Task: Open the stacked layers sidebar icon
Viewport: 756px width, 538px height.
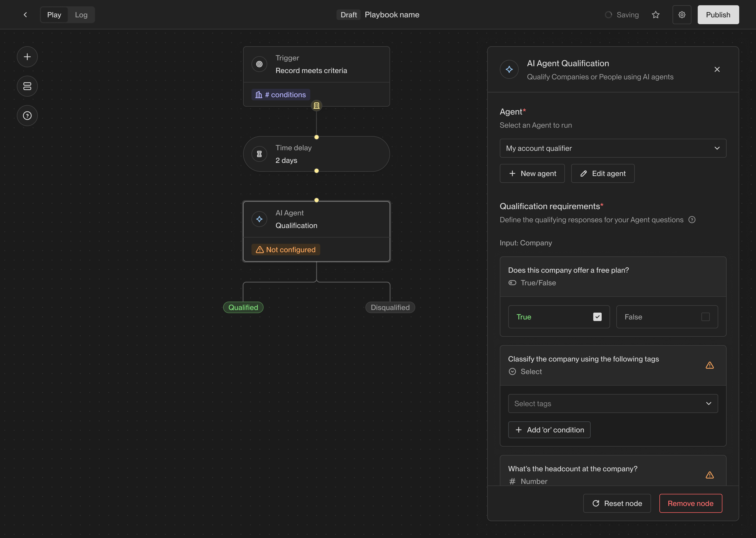Action: [27, 86]
